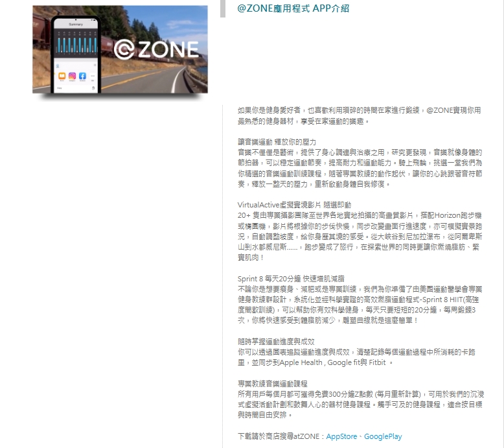
Task: Open the AppStore download link
Action: point(341,436)
